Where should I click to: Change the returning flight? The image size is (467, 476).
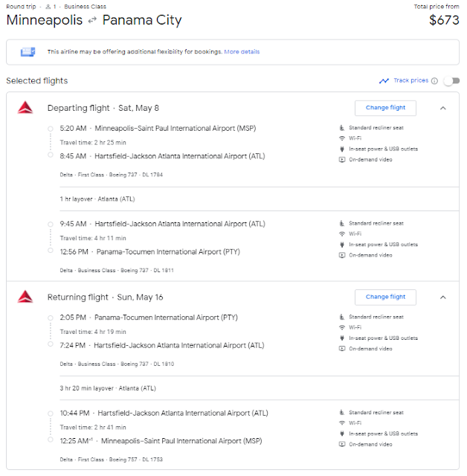tap(385, 297)
